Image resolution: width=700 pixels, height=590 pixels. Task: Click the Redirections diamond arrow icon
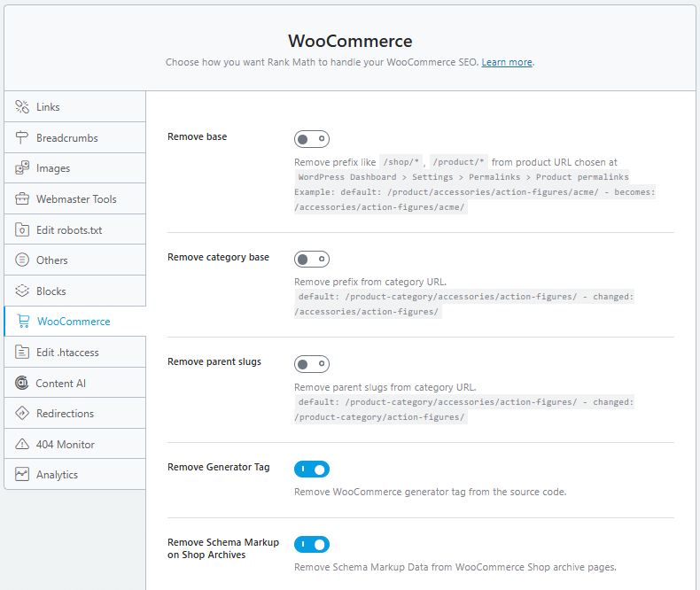(22, 414)
